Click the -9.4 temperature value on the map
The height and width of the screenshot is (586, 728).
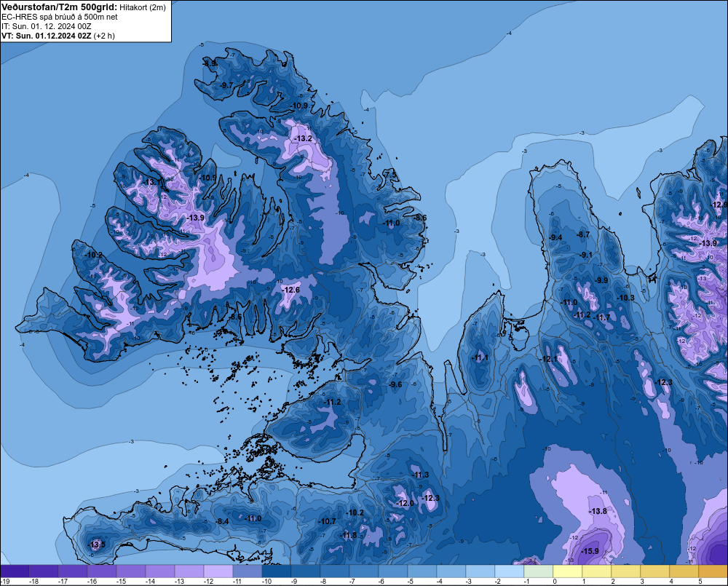point(555,237)
